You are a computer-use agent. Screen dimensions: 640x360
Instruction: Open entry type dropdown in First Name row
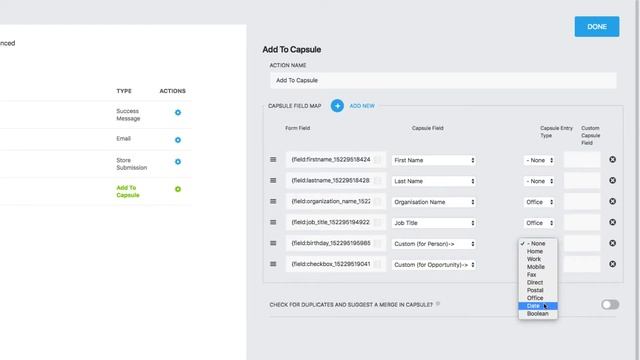point(539,160)
